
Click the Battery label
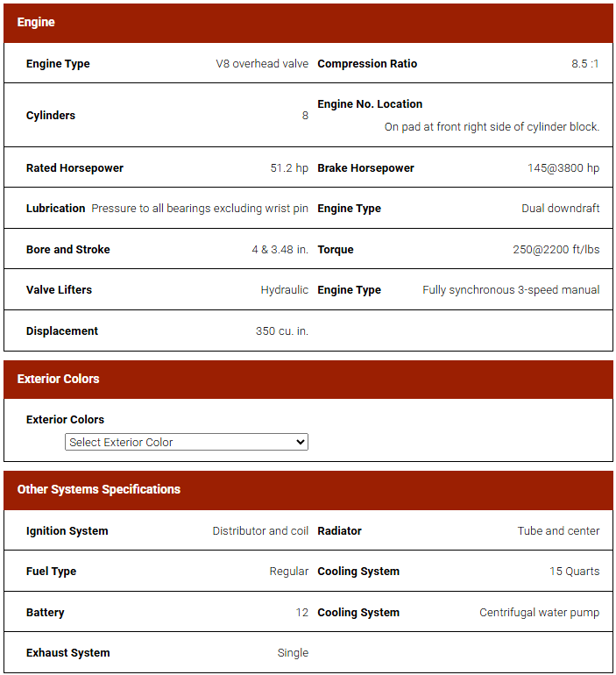click(46, 613)
